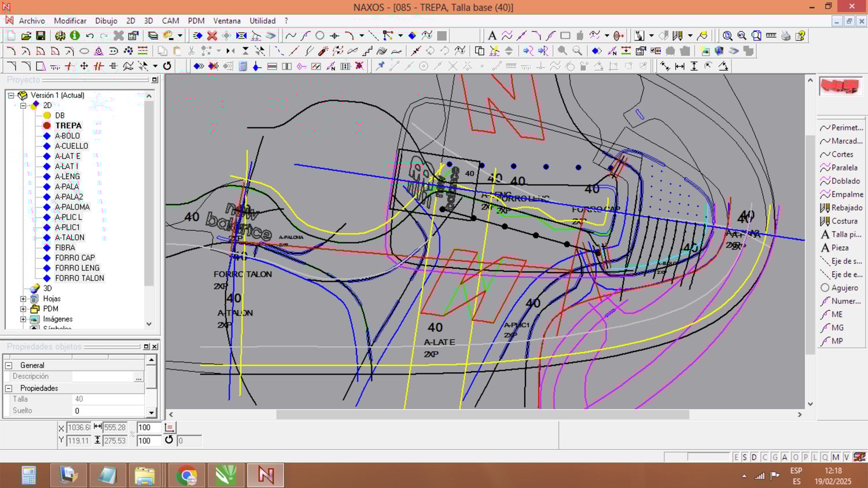This screenshot has width=868, height=488.
Task: Click the horizontal scrollbar under the canvas
Action: click(482, 414)
